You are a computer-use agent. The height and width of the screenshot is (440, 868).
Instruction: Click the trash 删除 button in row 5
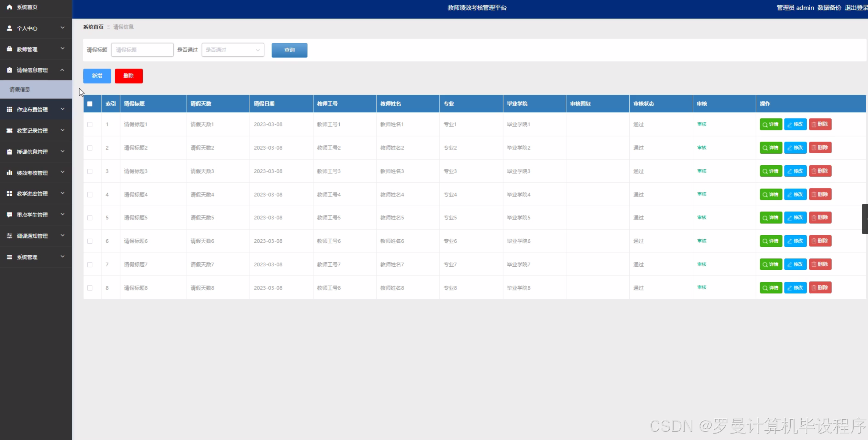point(820,218)
